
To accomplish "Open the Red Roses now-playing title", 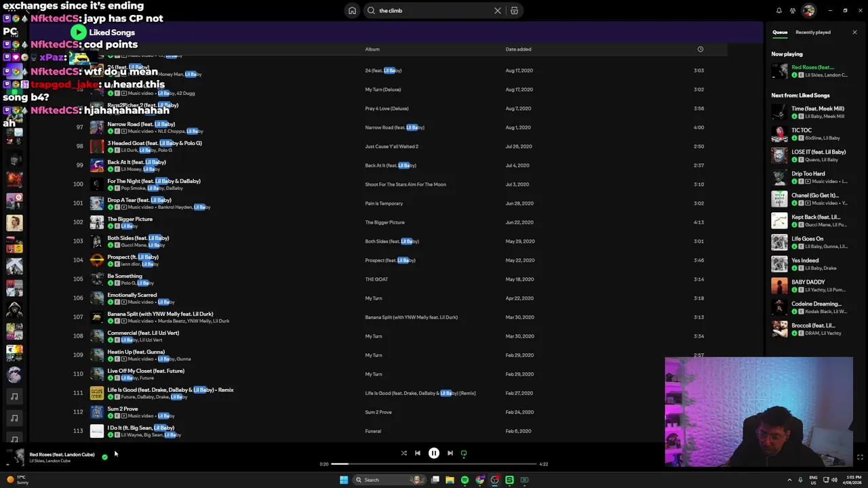I will click(x=62, y=455).
